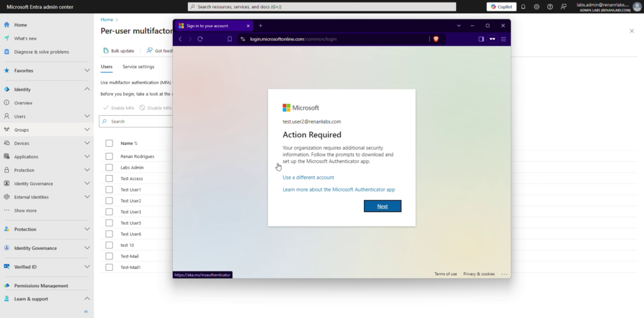Expand the Favorites section chevron

87,71
